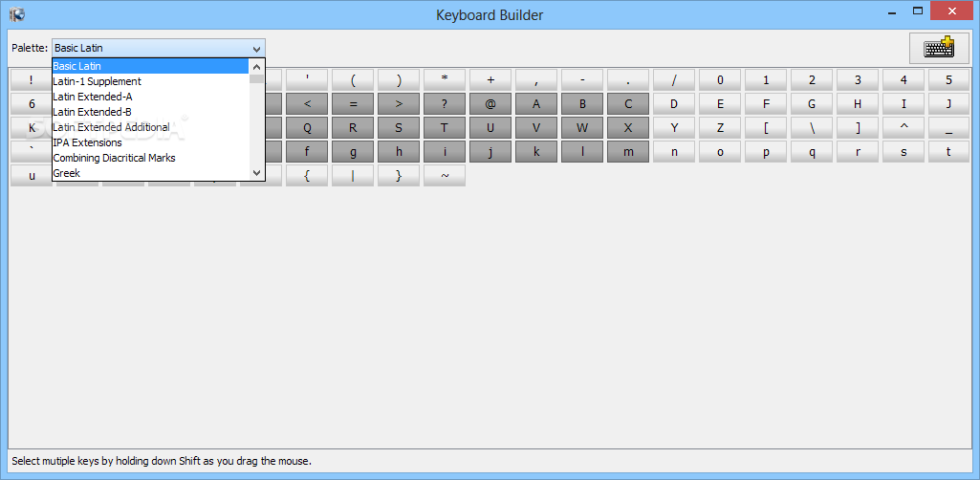Click the left parenthesis key

tap(353, 80)
